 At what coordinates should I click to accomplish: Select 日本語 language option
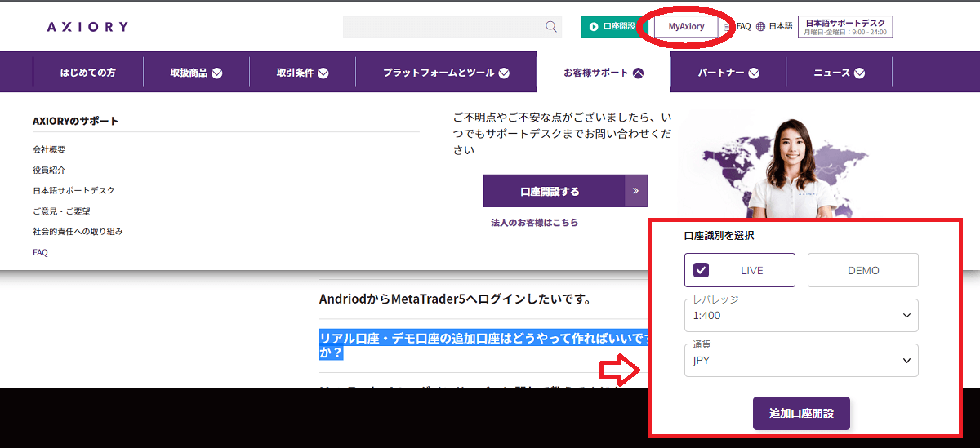pos(780,26)
